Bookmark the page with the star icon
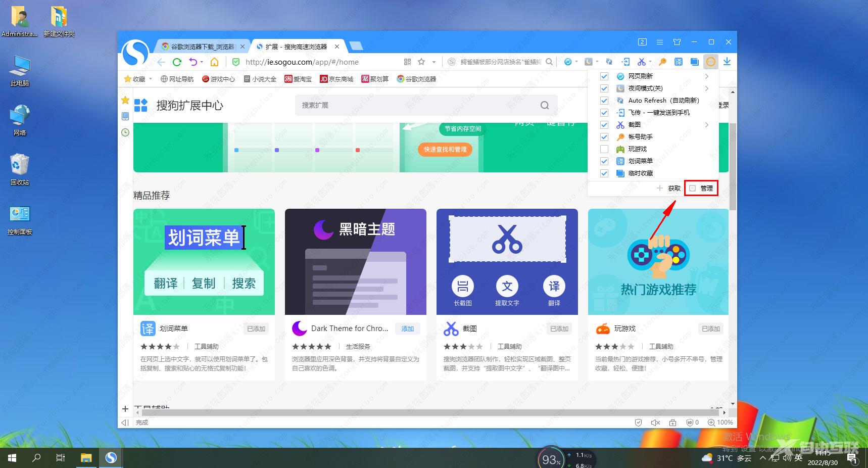The image size is (868, 468). tap(421, 62)
